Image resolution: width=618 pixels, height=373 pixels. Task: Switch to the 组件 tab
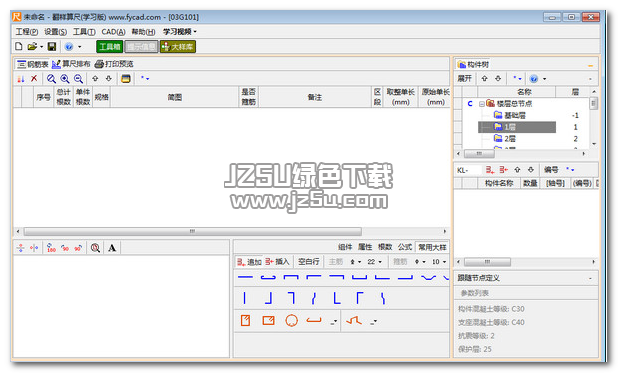(345, 247)
